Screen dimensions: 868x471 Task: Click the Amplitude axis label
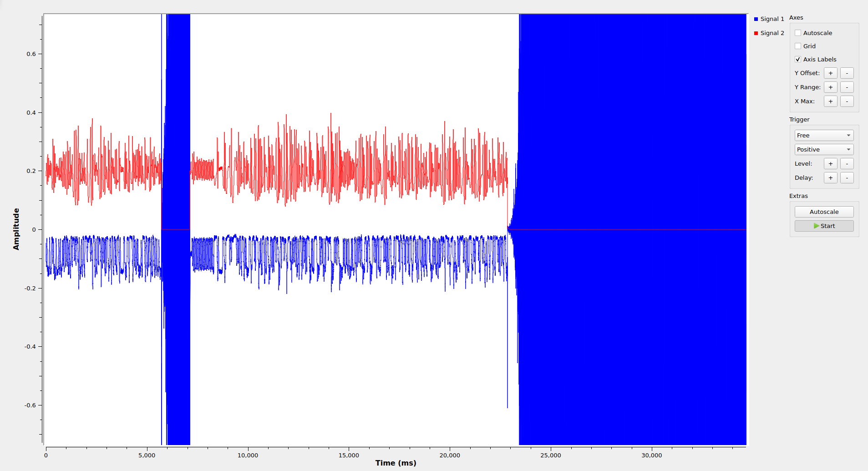coord(16,229)
